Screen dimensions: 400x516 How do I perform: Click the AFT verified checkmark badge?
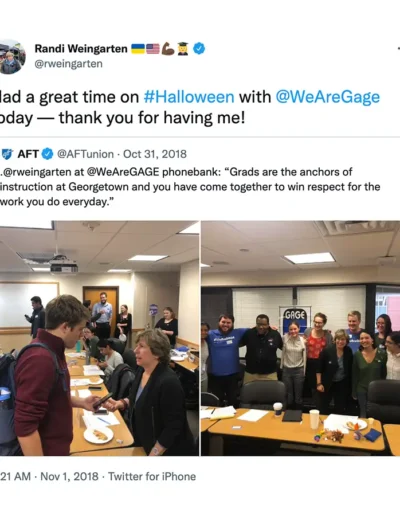tap(47, 154)
